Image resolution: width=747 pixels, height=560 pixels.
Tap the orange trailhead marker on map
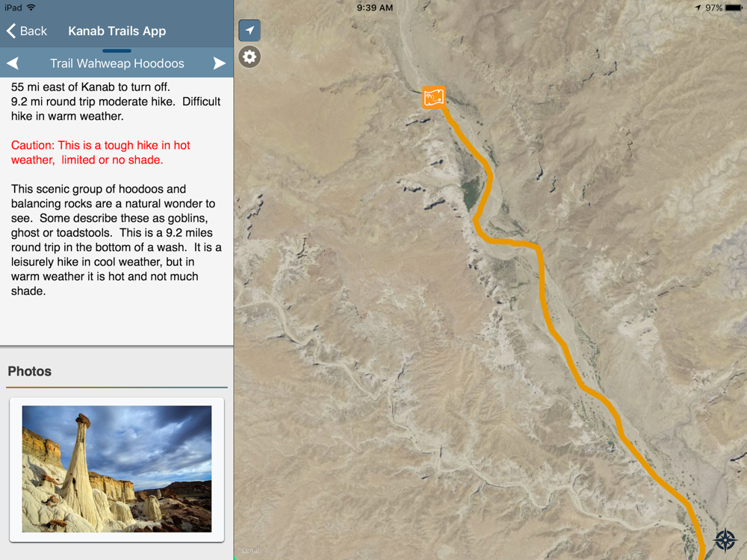[433, 97]
